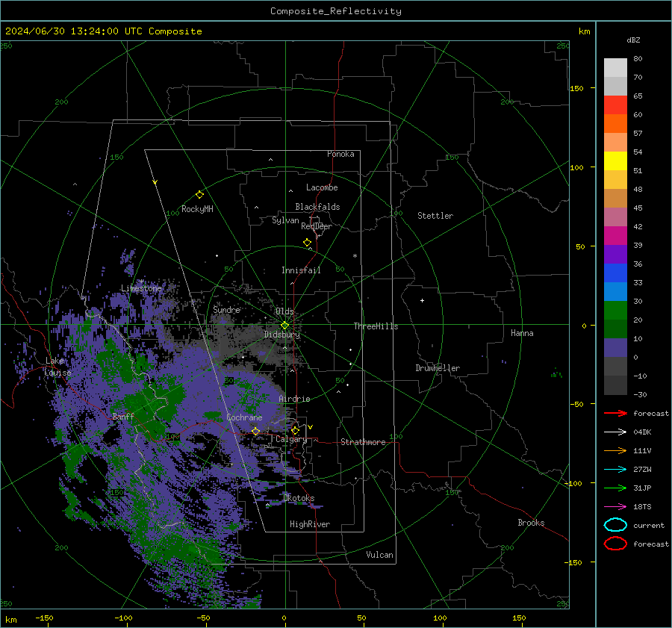Select the orange 111V arrow legend icon

615,450
